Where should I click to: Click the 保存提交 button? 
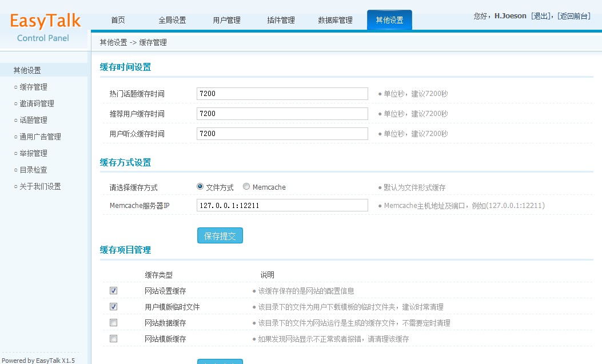click(x=220, y=235)
